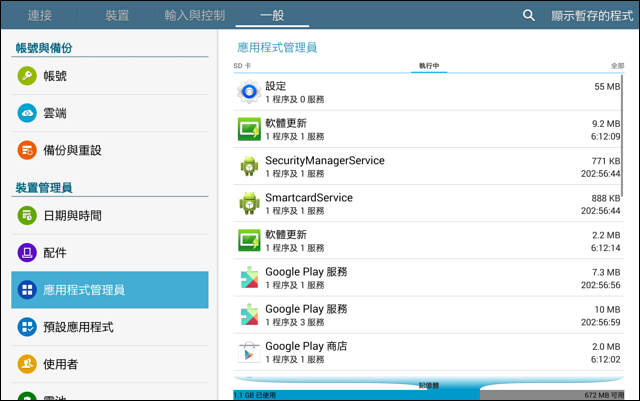
Task: Tap the SecurityManagerService android icon
Action: (x=249, y=166)
